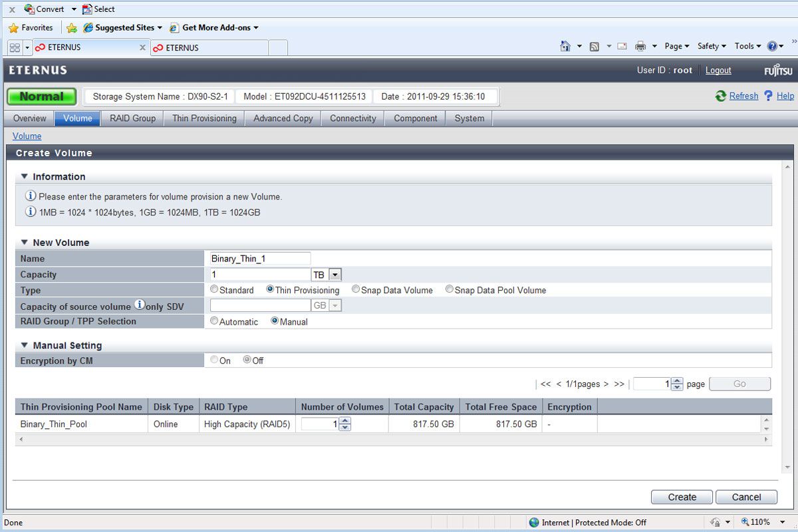Click the Select toolbar icon
Screen dimensions: 798x532
[87, 9]
